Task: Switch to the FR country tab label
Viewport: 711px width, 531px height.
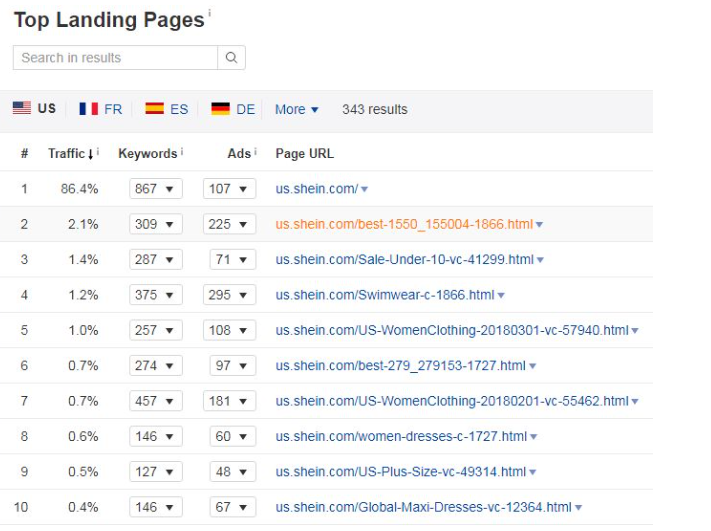Action: point(113,109)
